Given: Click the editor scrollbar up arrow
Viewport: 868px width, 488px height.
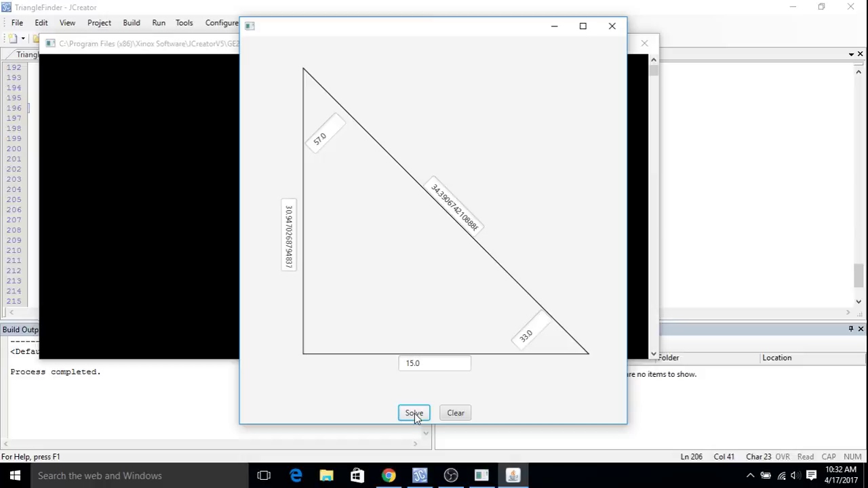Looking at the screenshot, I should pos(859,71).
